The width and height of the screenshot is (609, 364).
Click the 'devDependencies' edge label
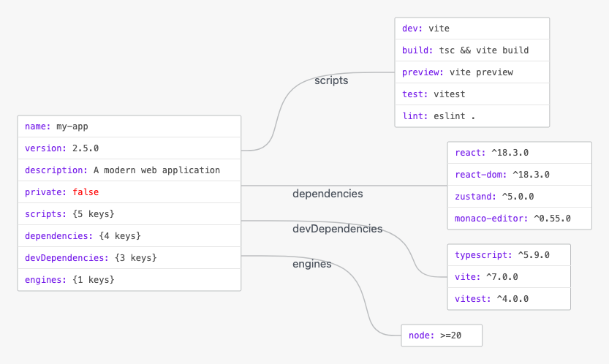click(x=338, y=229)
